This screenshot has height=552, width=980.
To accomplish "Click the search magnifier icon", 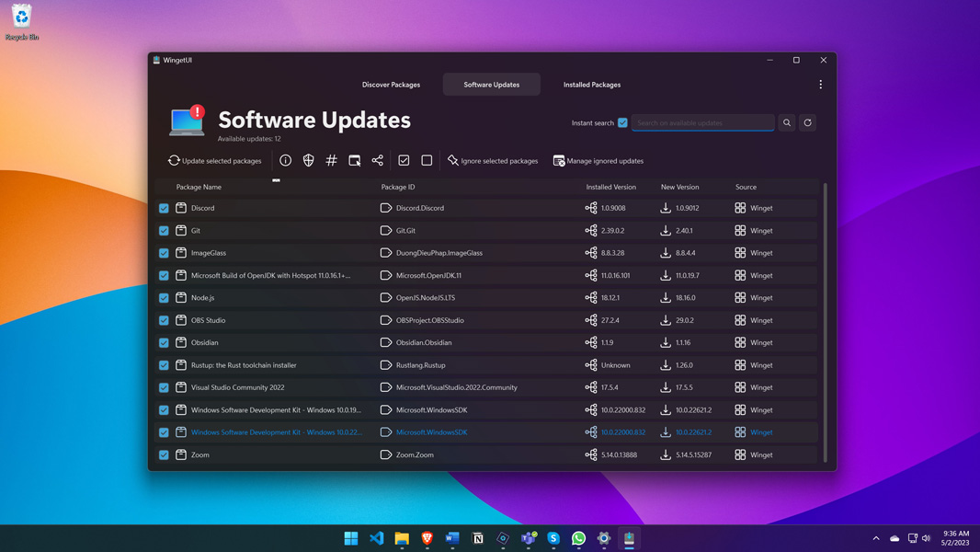I will [x=787, y=122].
